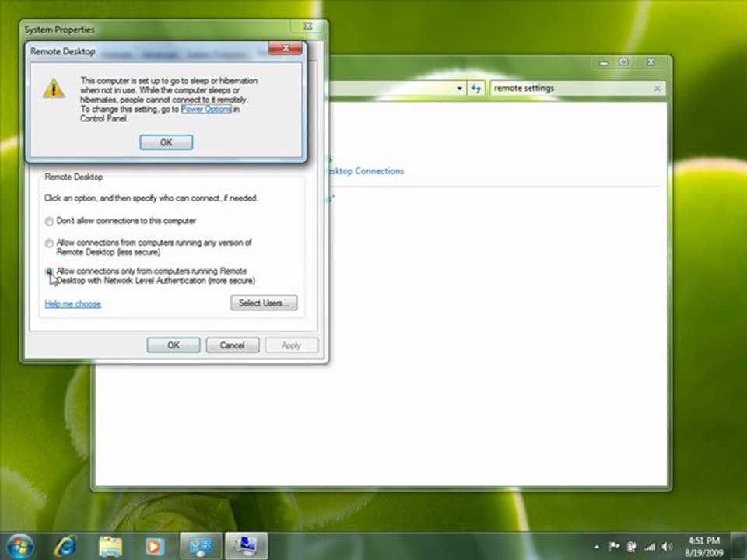
Task: Click the power icon in system tray
Action: click(x=632, y=547)
